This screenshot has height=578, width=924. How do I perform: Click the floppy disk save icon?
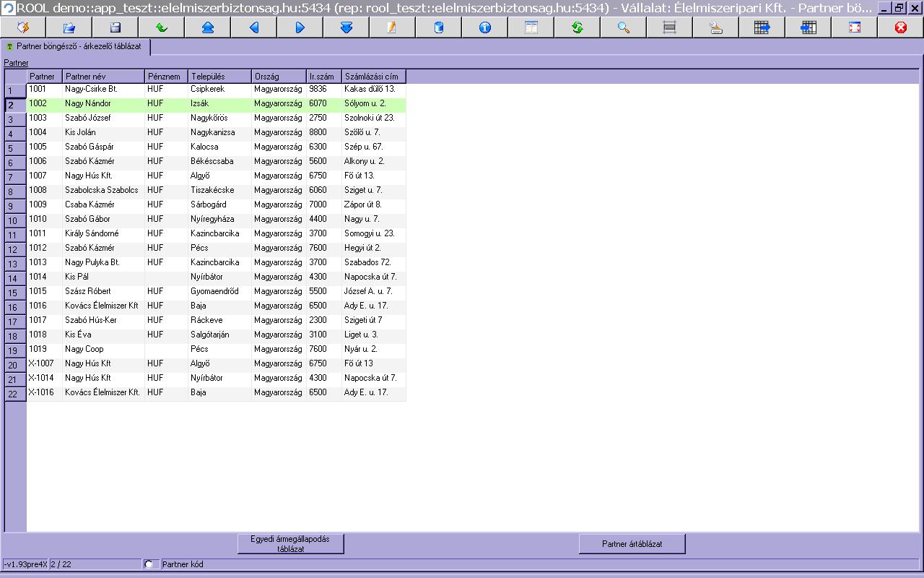[x=115, y=27]
